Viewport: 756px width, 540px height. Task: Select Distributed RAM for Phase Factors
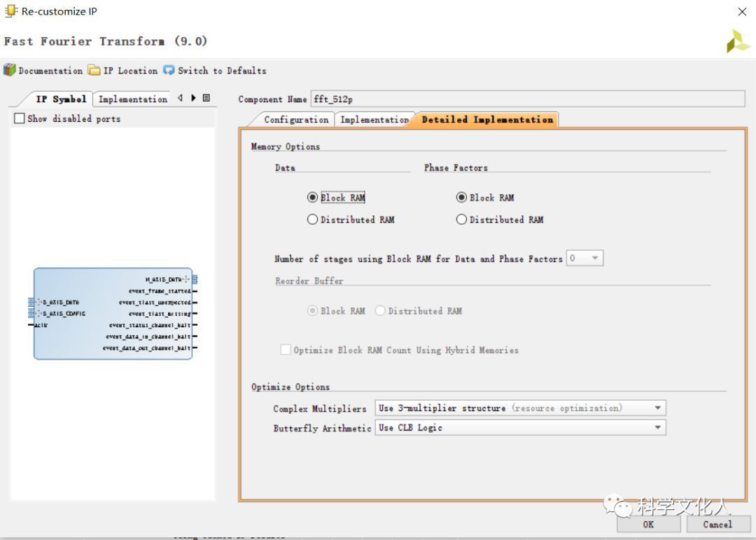click(x=461, y=219)
